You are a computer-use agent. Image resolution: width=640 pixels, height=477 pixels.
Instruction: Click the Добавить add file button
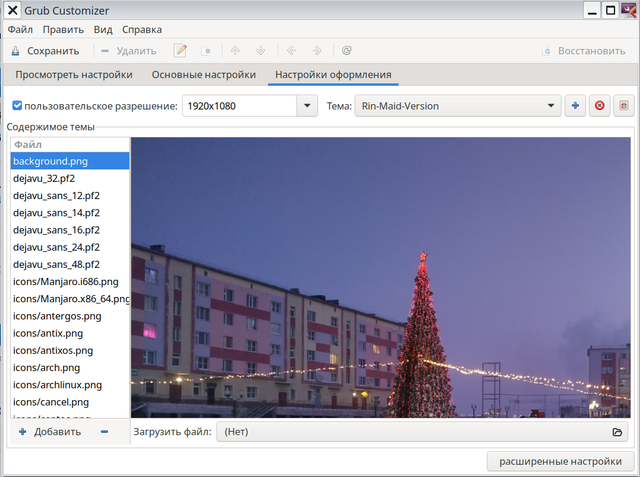(x=50, y=432)
